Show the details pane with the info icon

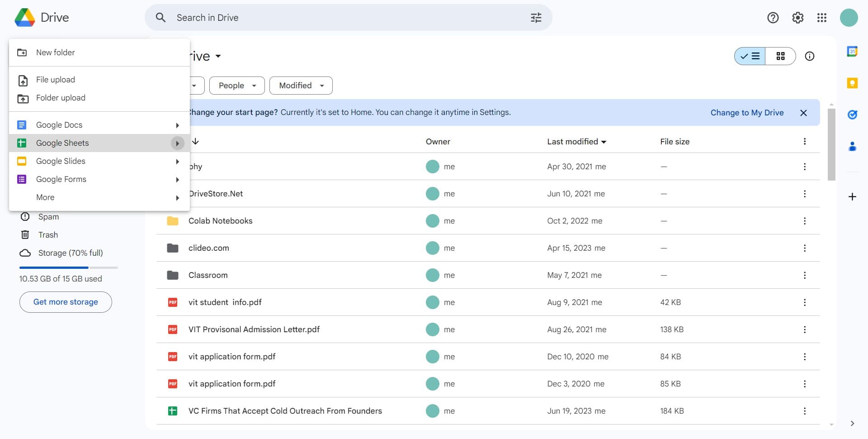810,56
